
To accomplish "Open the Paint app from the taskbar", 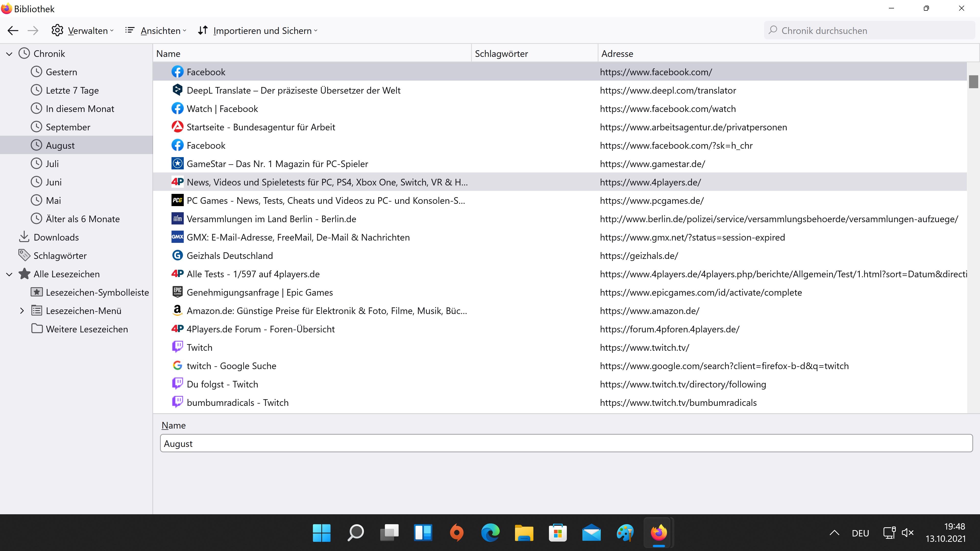I will (625, 533).
